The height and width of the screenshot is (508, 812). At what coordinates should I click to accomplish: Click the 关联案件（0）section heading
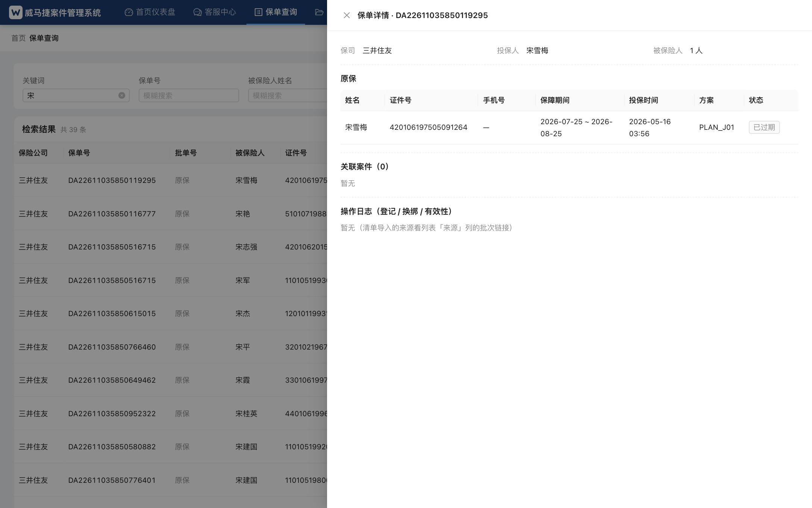click(365, 167)
